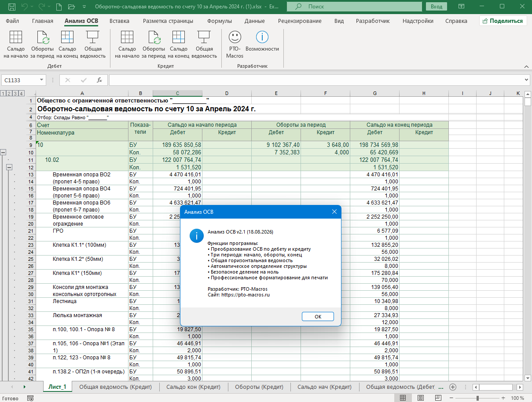Click the zoom slider in status bar
Image resolution: width=532 pixels, height=402 pixels.
tap(477, 398)
